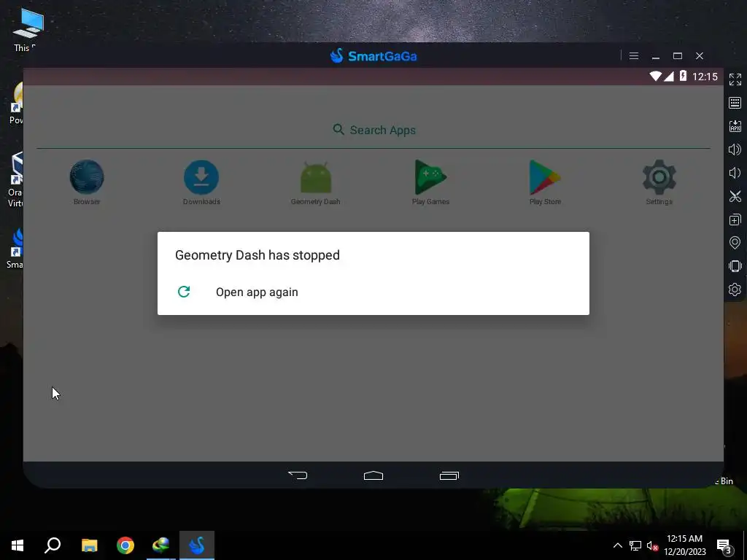The height and width of the screenshot is (560, 747).
Task: Open the Windows notification center
Action: (x=724, y=546)
